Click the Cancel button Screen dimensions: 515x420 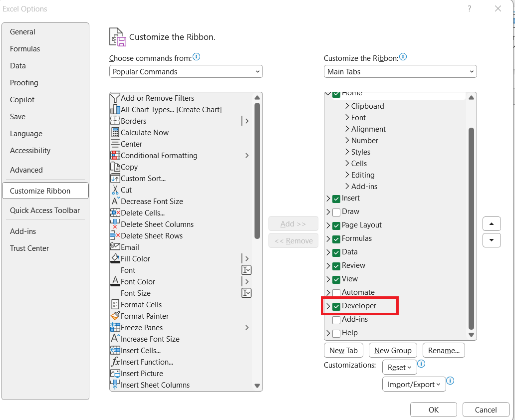[x=486, y=410]
